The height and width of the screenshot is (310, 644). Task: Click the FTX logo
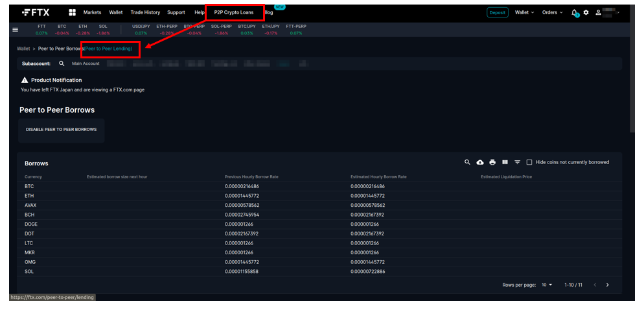(x=36, y=12)
